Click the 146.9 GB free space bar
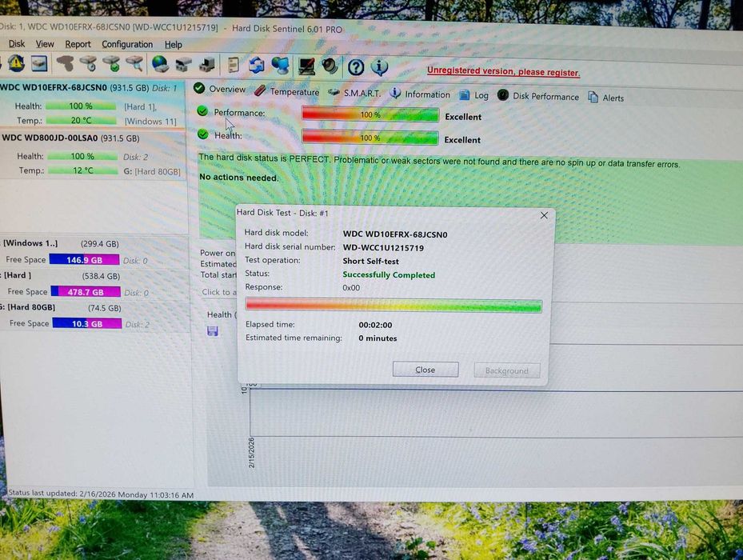743x560 pixels. click(x=84, y=260)
